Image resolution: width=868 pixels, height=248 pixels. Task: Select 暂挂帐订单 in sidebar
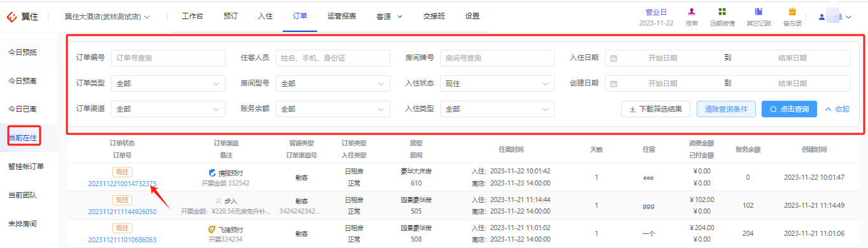click(x=25, y=166)
